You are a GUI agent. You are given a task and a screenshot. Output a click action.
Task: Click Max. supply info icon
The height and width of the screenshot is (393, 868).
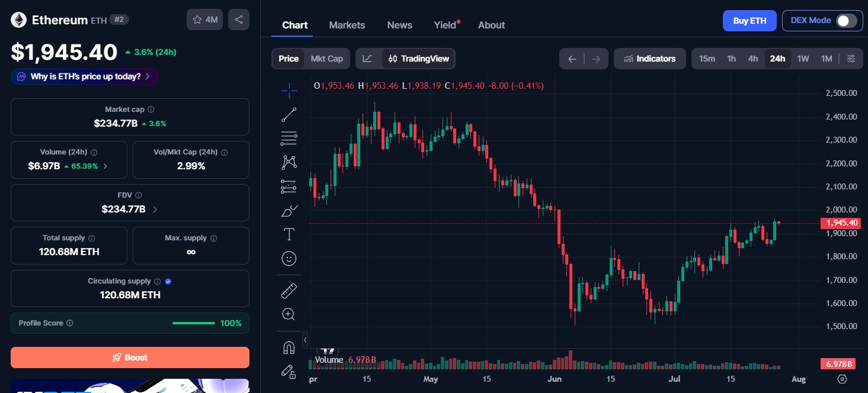[213, 238]
